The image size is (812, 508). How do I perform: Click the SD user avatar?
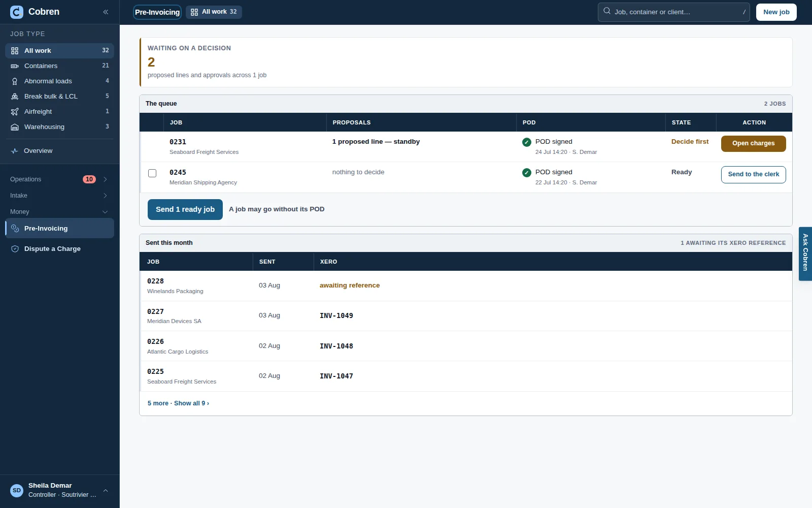(17, 491)
